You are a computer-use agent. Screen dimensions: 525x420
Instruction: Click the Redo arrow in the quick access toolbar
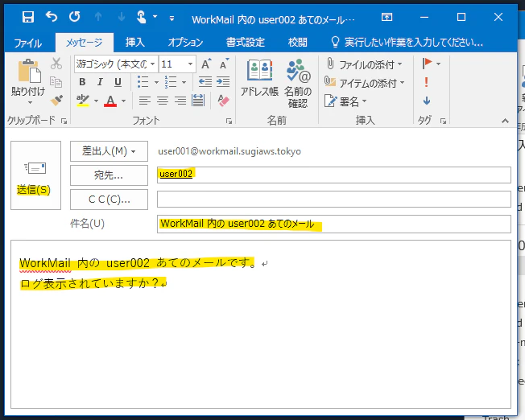click(74, 16)
